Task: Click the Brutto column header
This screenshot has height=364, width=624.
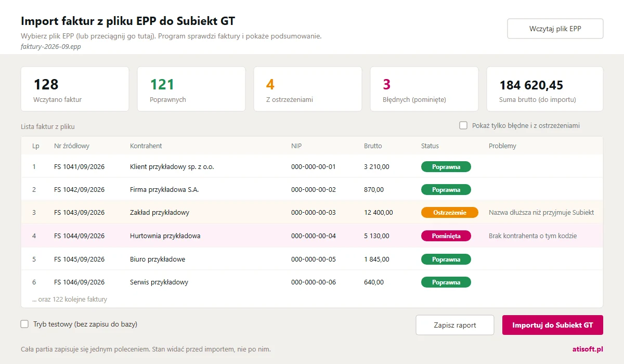Action: point(373,146)
